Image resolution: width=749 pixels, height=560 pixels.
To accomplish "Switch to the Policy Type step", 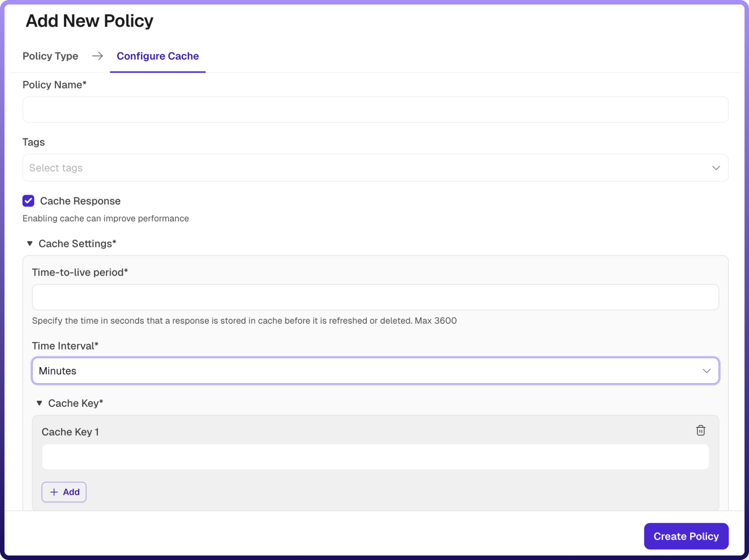I will pyautogui.click(x=50, y=56).
